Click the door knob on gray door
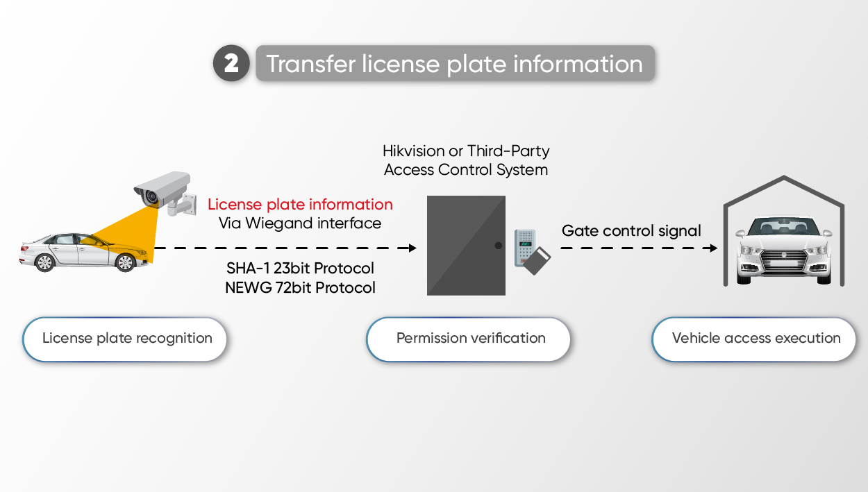 (x=497, y=246)
